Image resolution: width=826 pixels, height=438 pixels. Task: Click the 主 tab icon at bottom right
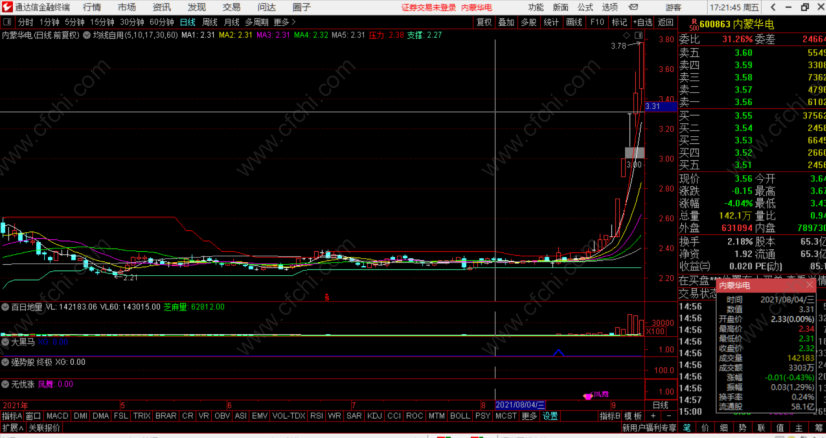tap(799, 427)
